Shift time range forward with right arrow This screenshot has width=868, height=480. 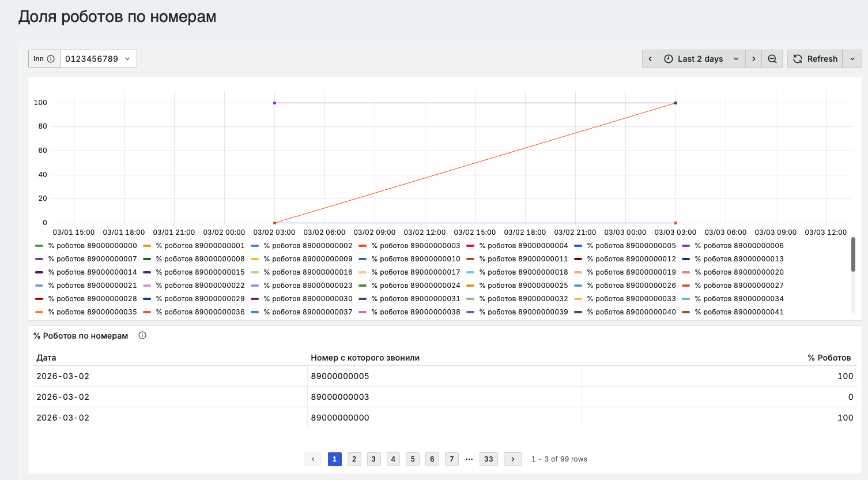[x=753, y=59]
